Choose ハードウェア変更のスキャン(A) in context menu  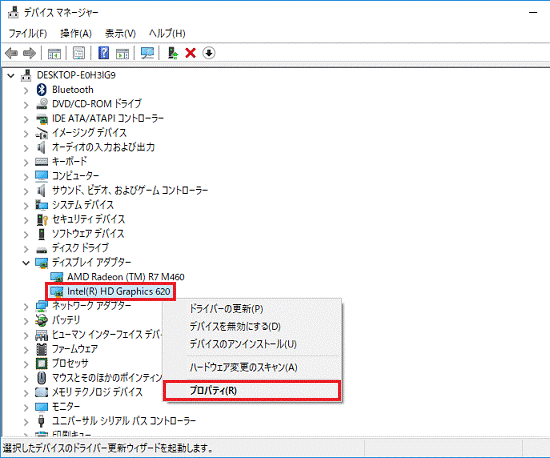click(x=253, y=367)
